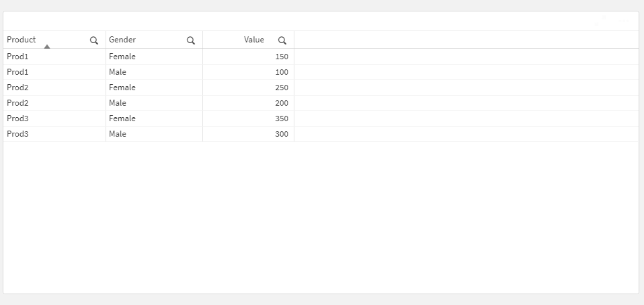Open search for the Gender column
The image size is (644, 305).
(x=191, y=40)
